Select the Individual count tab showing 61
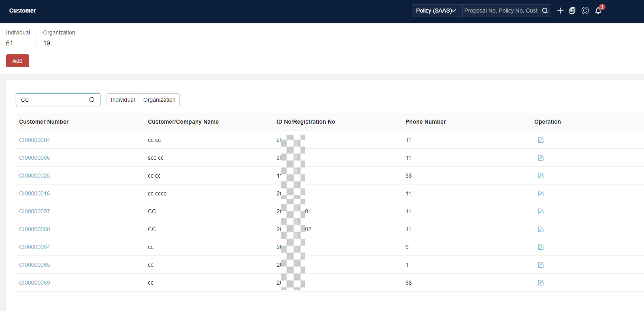This screenshot has height=311, width=644. pos(18,38)
